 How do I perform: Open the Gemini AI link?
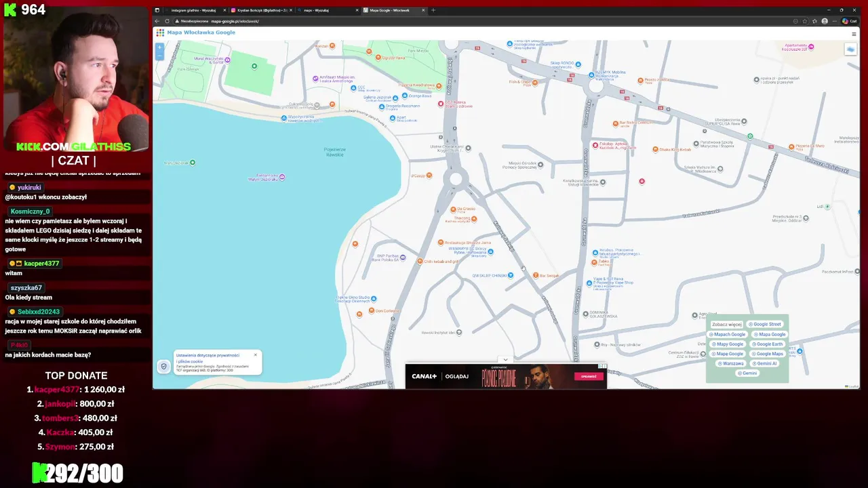(764, 363)
